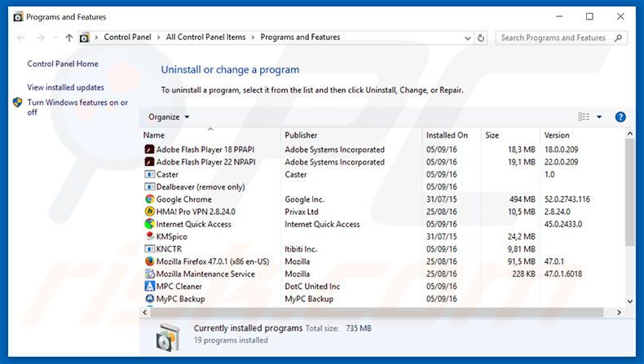Click the Adobe Flash Player 22 NPAPI icon
The image size is (644, 364).
pyautogui.click(x=149, y=162)
